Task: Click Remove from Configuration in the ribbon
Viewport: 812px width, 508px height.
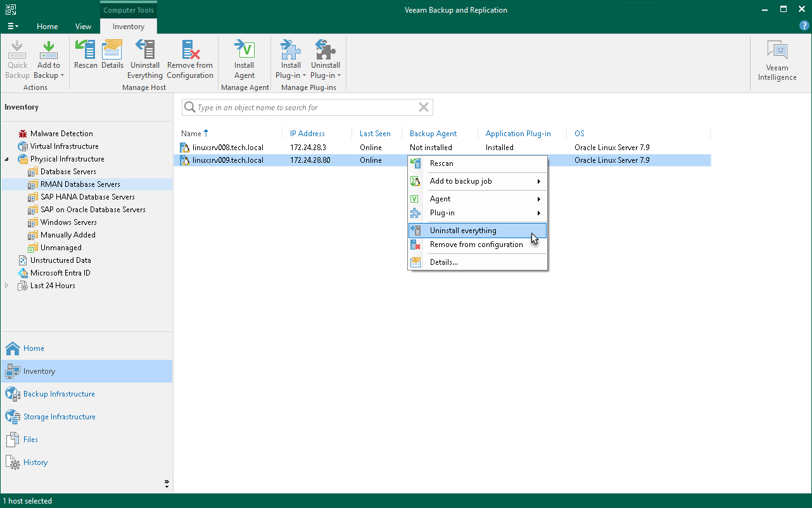Action: tap(189, 57)
